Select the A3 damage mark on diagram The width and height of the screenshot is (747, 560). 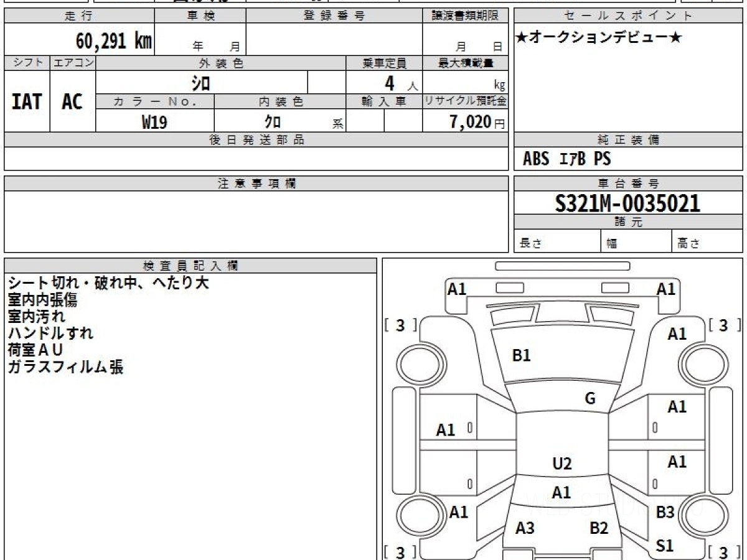pyautogui.click(x=525, y=528)
